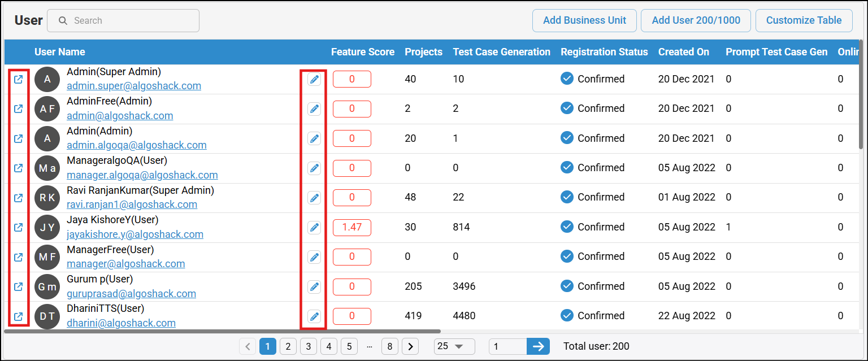Jump to page 8 of users

pyautogui.click(x=389, y=346)
